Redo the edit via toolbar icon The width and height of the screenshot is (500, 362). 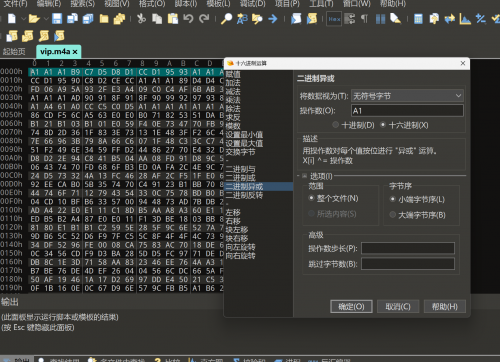click(204, 19)
